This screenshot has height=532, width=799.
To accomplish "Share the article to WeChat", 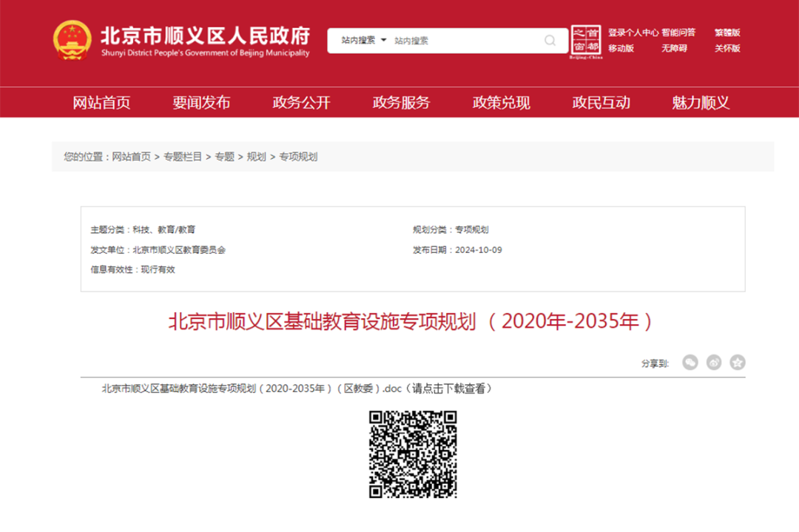I will point(690,363).
